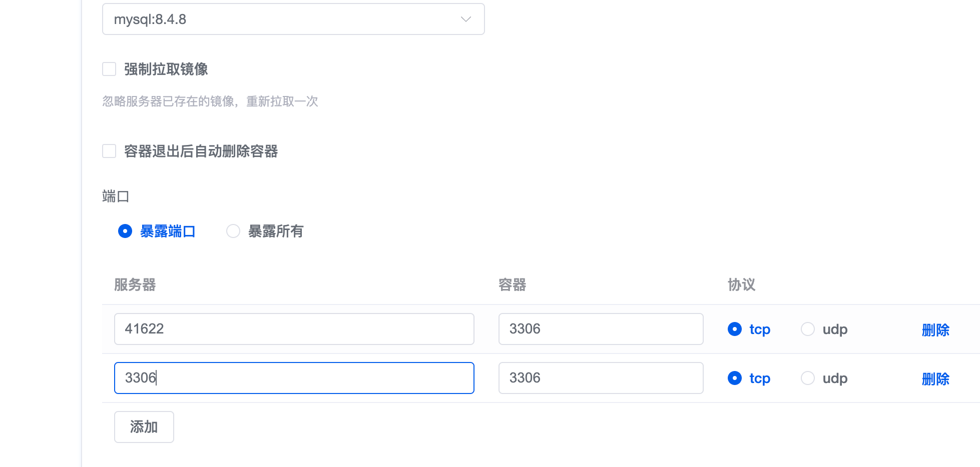
Task: Focus the container port field in the second row
Action: click(x=601, y=378)
